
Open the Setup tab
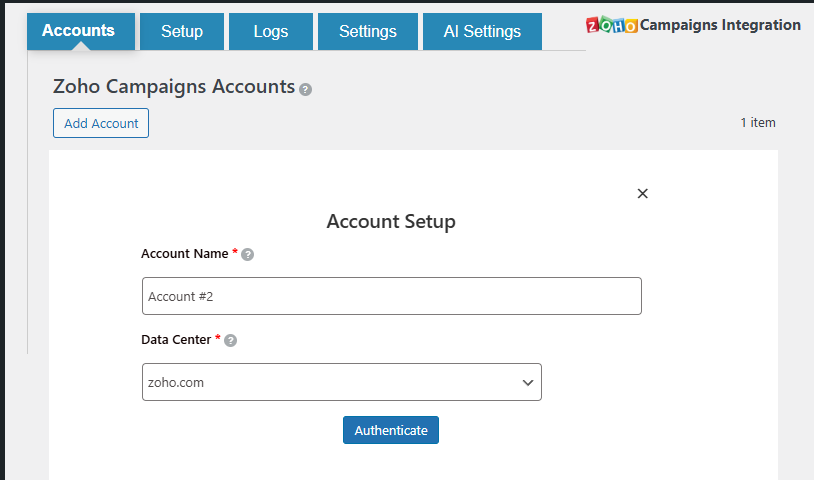pyautogui.click(x=182, y=32)
